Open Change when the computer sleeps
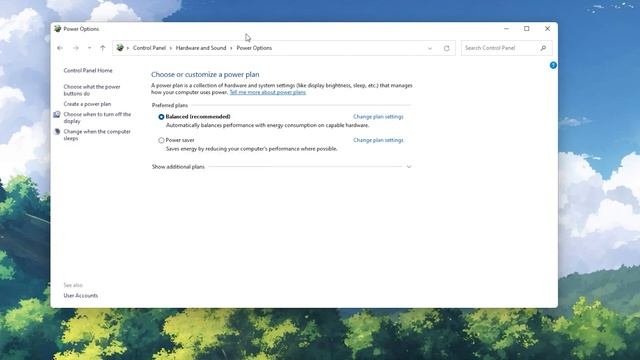 (x=97, y=135)
